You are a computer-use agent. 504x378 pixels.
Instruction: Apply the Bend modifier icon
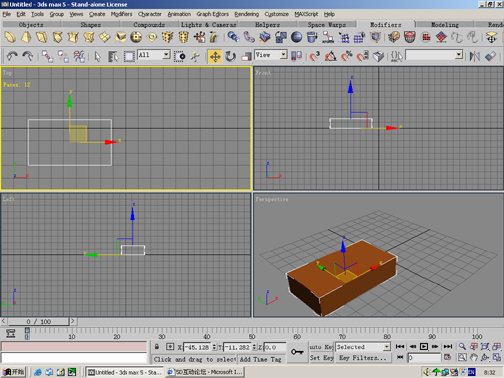[x=10, y=37]
